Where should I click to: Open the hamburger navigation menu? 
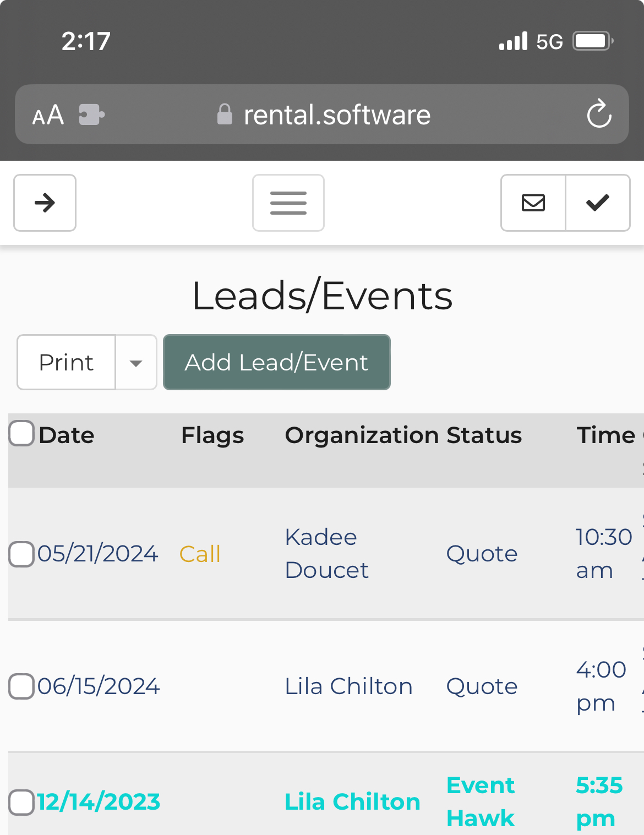pos(288,203)
